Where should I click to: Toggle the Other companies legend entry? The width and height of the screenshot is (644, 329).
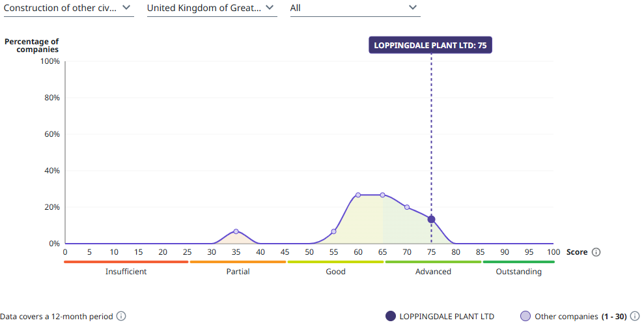pyautogui.click(x=574, y=316)
